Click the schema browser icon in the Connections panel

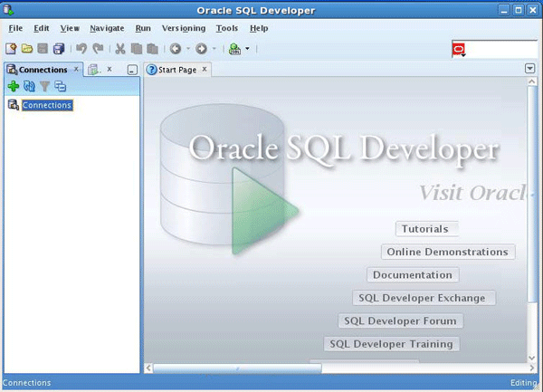pos(61,86)
